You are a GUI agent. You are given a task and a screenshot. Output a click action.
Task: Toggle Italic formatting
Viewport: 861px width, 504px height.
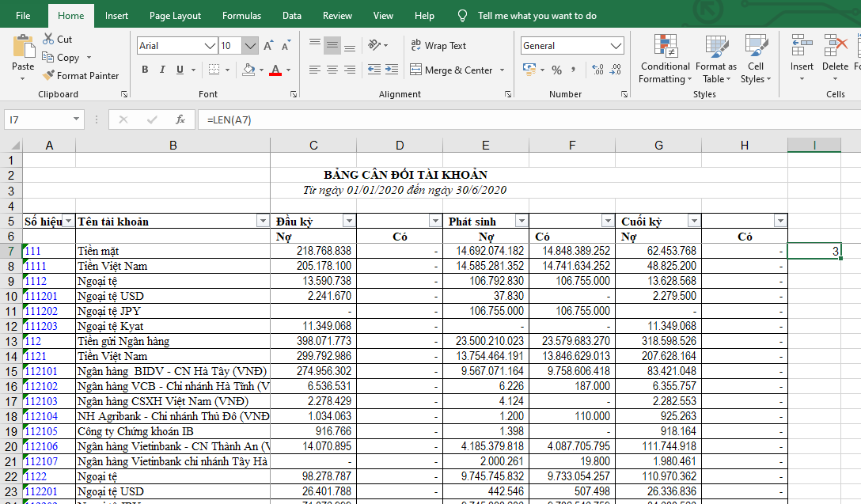click(164, 70)
